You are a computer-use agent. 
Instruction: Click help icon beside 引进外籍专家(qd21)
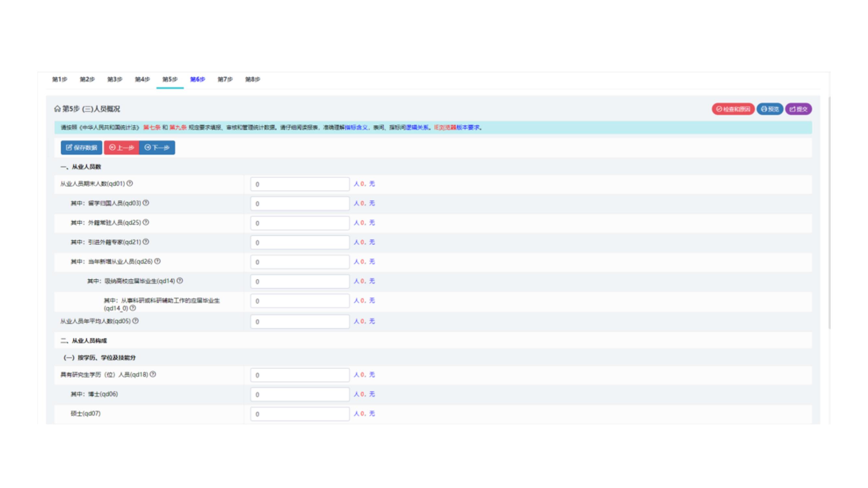(146, 242)
